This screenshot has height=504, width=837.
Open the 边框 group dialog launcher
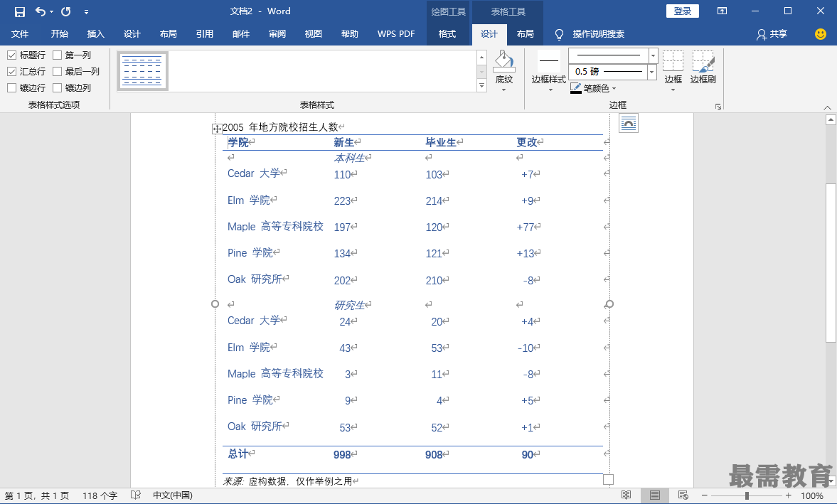point(718,107)
